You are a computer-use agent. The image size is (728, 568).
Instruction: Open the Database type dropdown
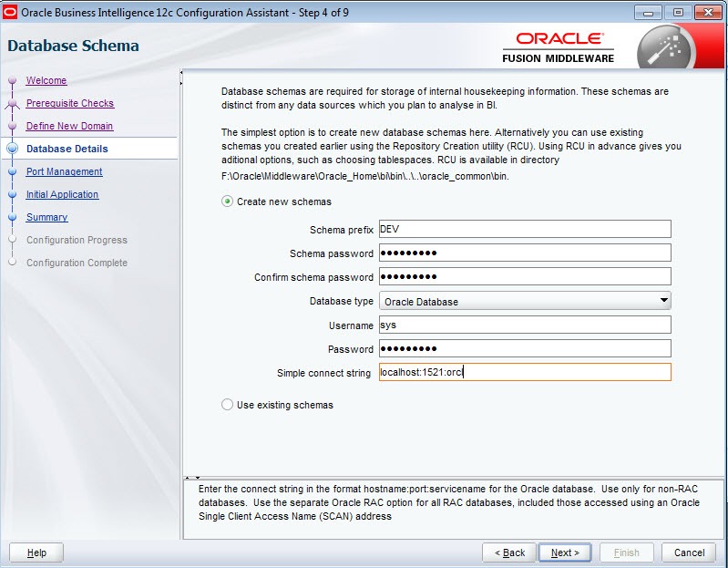(525, 301)
